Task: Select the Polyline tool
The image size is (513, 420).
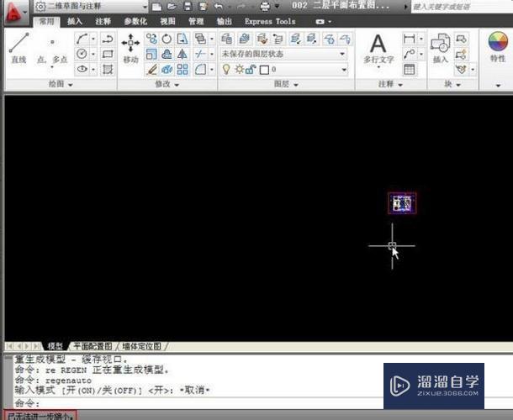Action: (x=108, y=39)
